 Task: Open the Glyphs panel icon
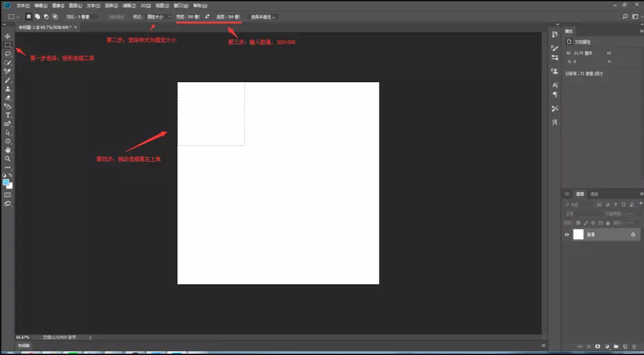coord(555,122)
